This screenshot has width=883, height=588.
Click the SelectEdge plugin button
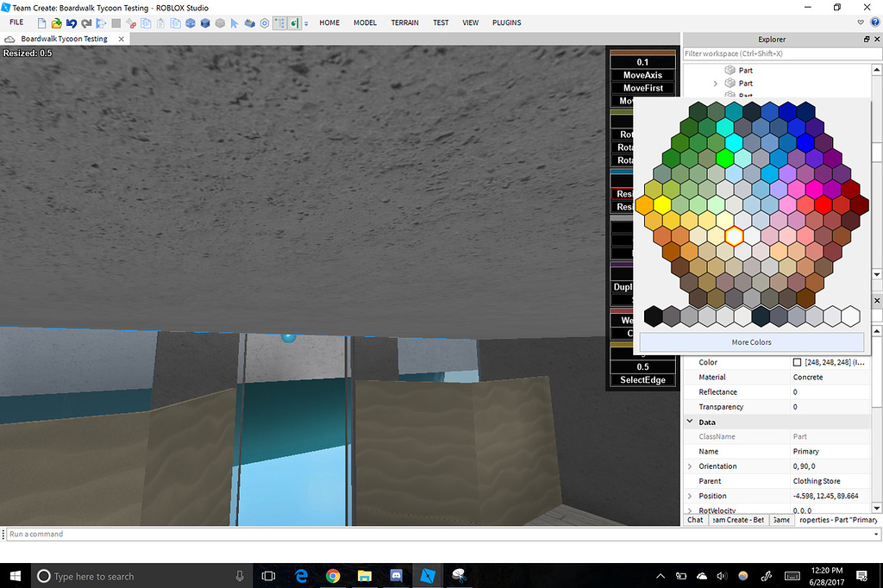coord(642,379)
